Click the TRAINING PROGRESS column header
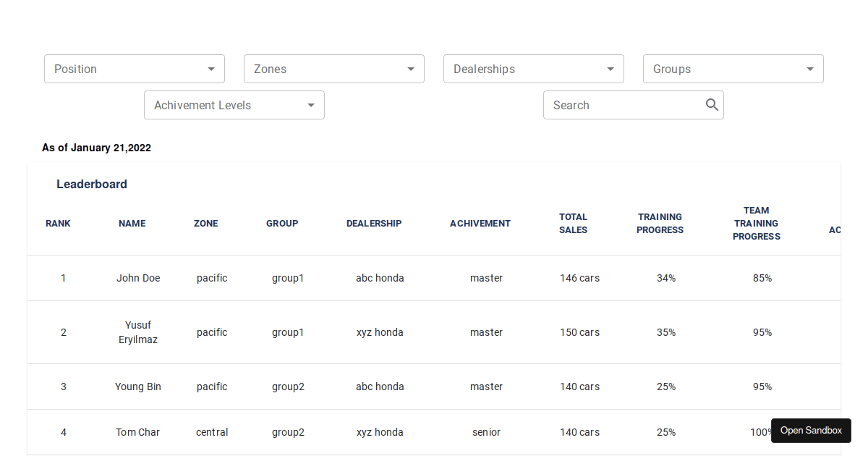868x456 pixels. 660,223
